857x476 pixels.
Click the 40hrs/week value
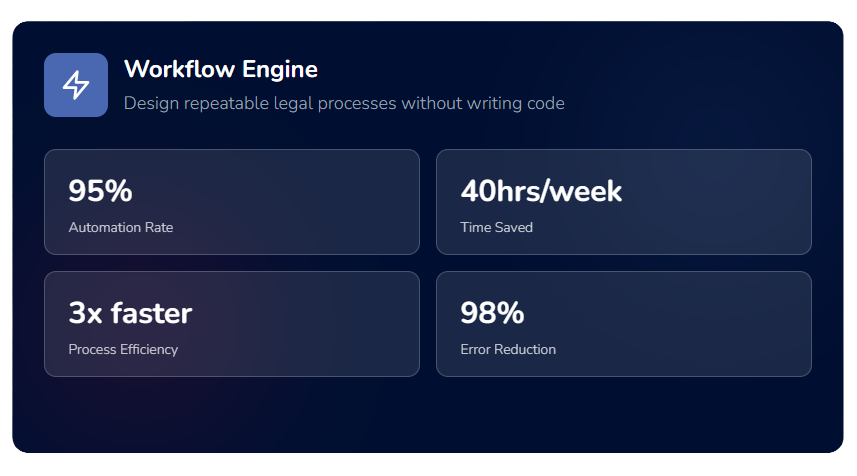coord(541,191)
